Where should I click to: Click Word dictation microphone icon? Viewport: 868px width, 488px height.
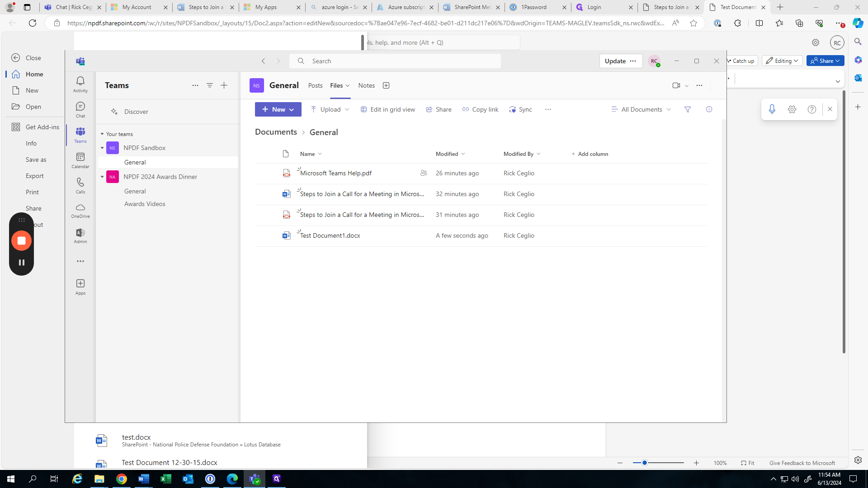[772, 109]
